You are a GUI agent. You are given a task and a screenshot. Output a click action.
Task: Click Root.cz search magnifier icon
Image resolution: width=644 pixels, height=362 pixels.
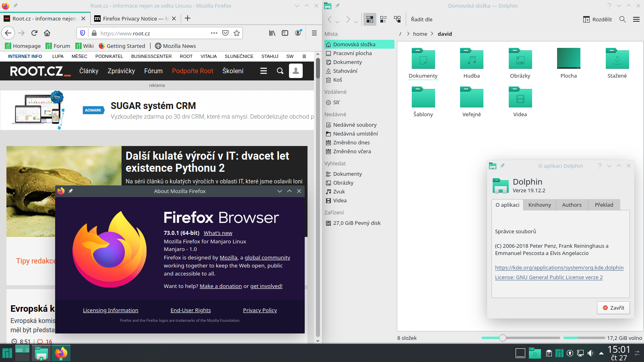pos(280,71)
